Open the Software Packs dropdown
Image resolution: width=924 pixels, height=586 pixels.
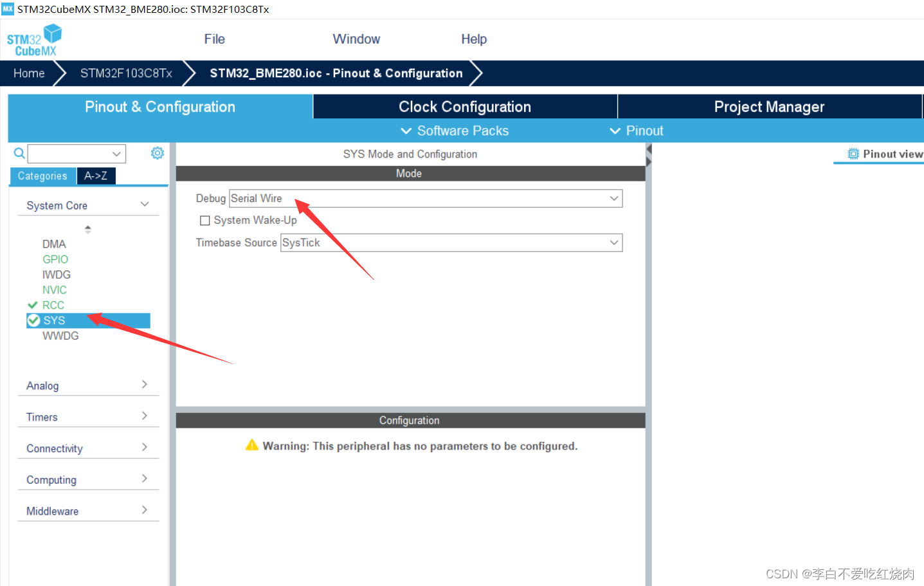point(455,131)
